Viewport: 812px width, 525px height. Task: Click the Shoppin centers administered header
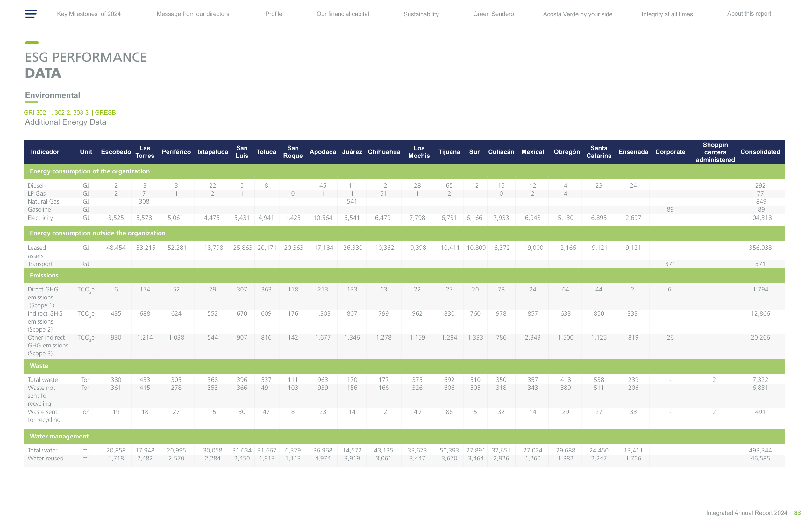click(x=715, y=152)
